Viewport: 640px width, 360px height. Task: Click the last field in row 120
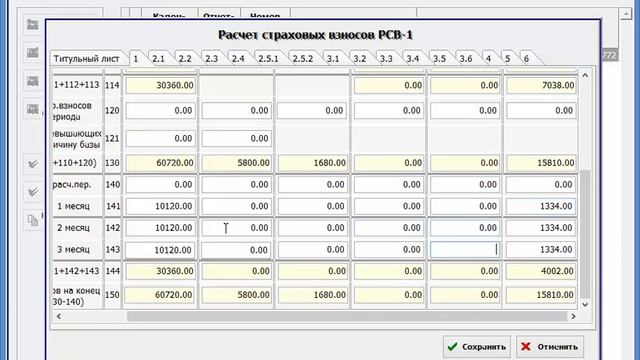(541, 111)
